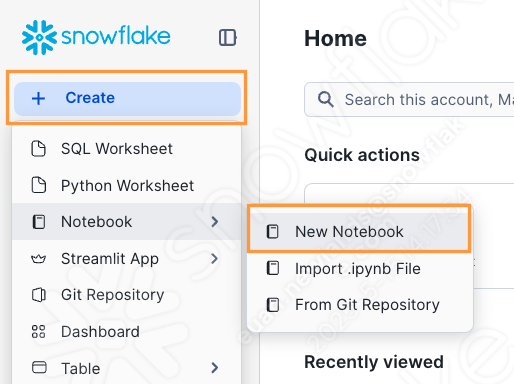Expand the Table submenu chevron
This screenshot has height=384, width=514.
click(x=215, y=368)
